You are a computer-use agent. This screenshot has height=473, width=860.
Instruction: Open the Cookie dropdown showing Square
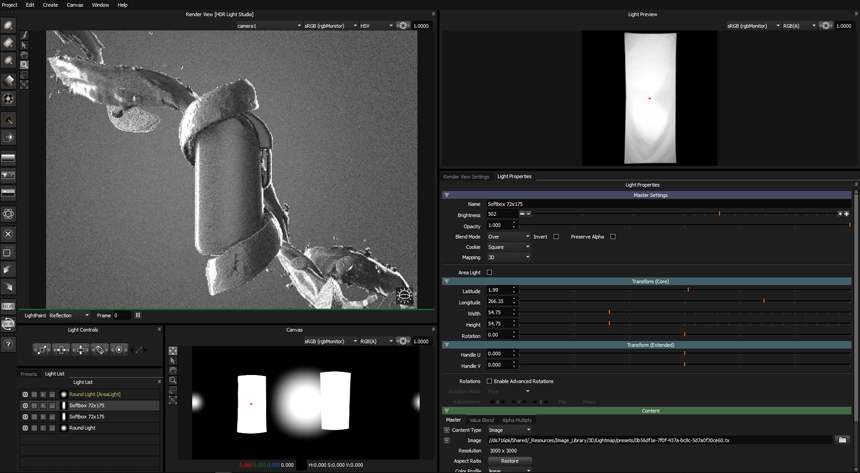(508, 247)
